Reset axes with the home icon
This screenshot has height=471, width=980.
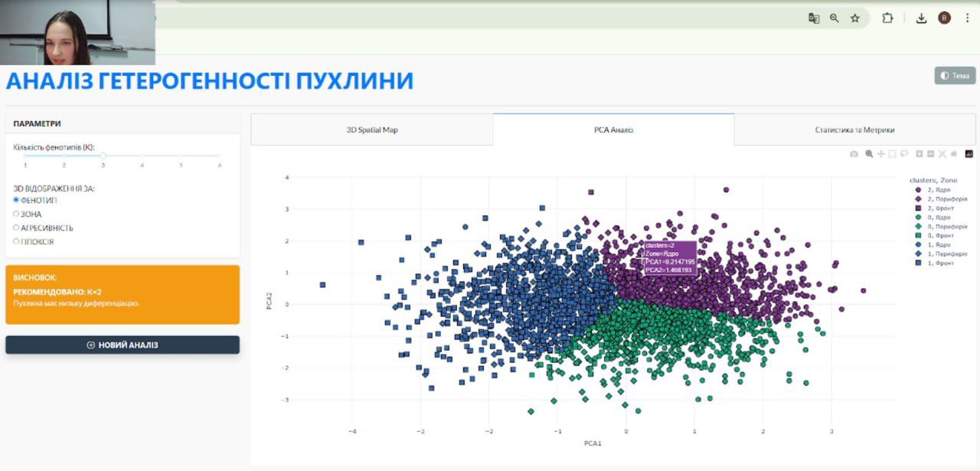click(x=954, y=154)
